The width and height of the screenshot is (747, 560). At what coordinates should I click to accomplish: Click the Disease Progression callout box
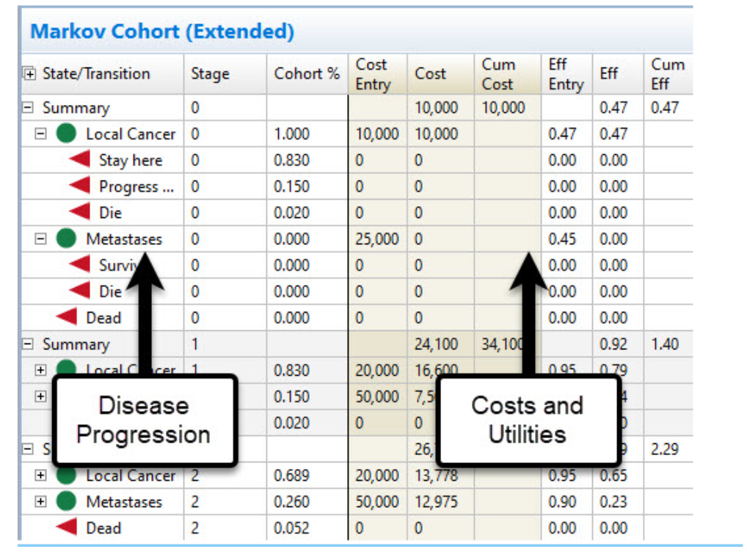144,420
